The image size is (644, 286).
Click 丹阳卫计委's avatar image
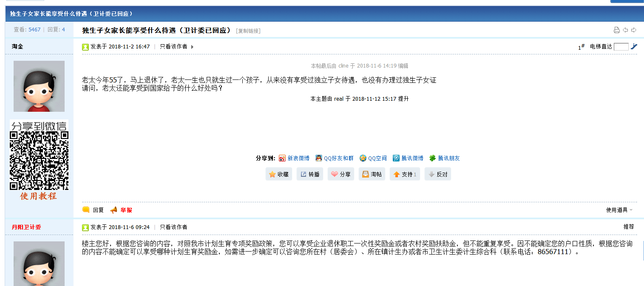pos(39,263)
